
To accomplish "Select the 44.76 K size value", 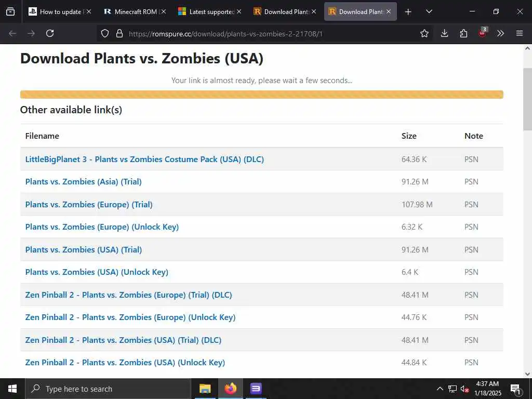I will click(414, 317).
